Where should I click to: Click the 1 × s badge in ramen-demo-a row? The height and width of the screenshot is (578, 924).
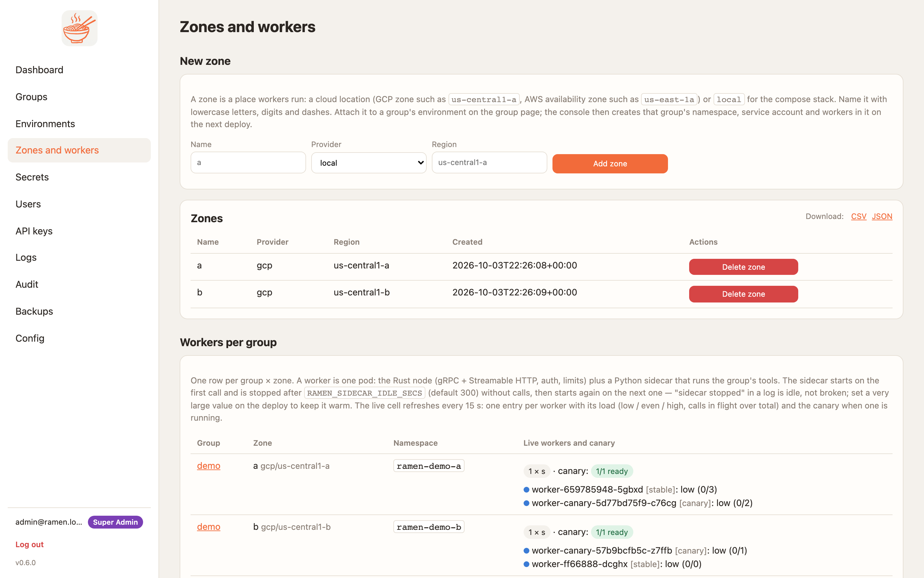536,471
